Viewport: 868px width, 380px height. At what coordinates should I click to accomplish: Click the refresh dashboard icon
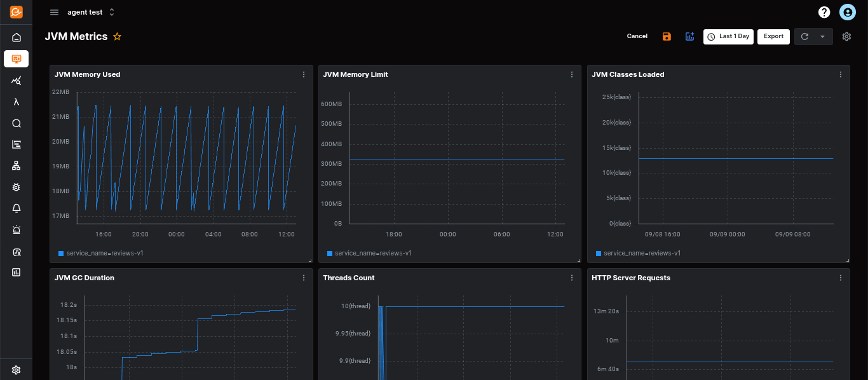pos(804,37)
